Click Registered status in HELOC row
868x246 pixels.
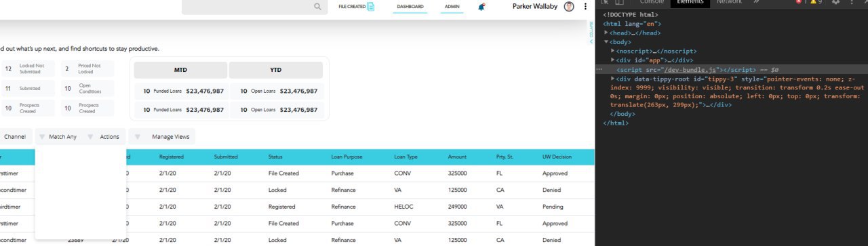281,207
